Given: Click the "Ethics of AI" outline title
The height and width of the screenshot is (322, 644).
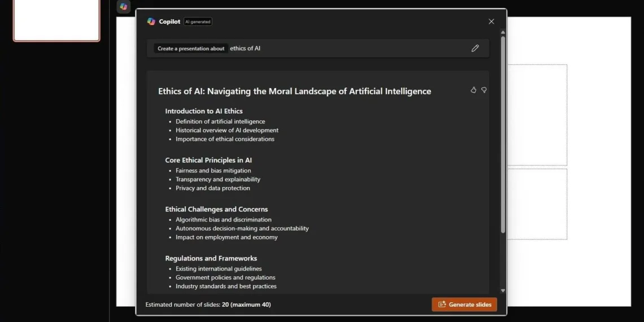Looking at the screenshot, I should click(x=294, y=91).
